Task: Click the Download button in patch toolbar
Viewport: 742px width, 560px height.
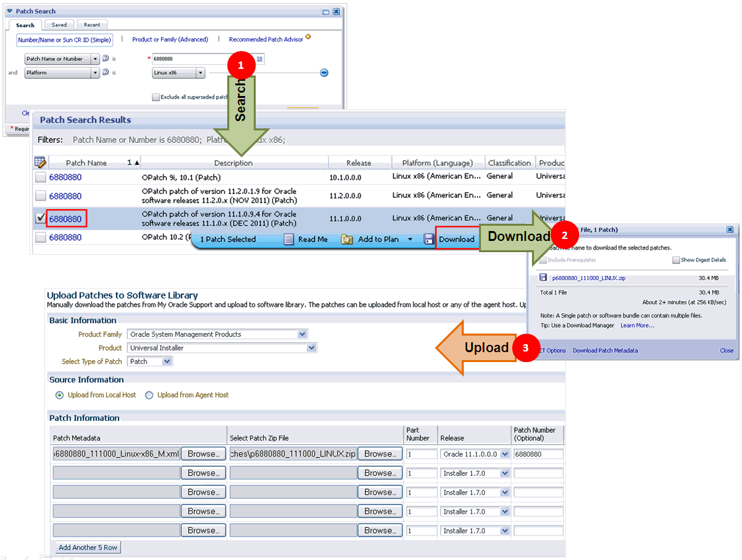Action: coord(456,240)
